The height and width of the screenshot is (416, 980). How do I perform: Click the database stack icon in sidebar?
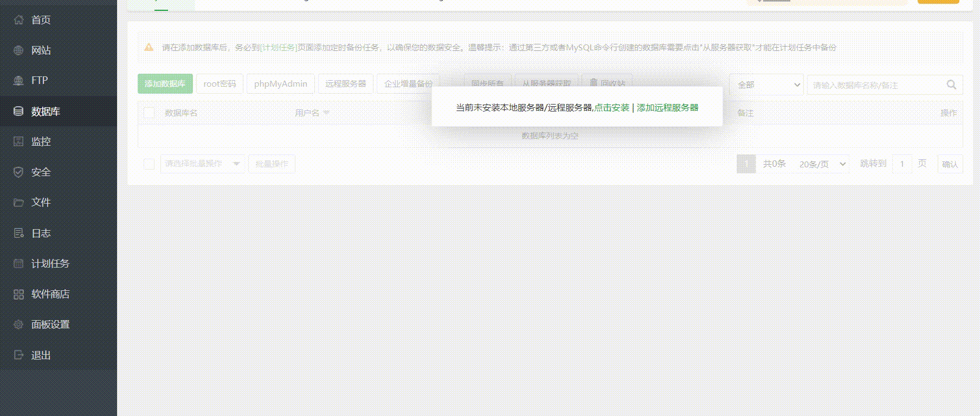pos(18,111)
